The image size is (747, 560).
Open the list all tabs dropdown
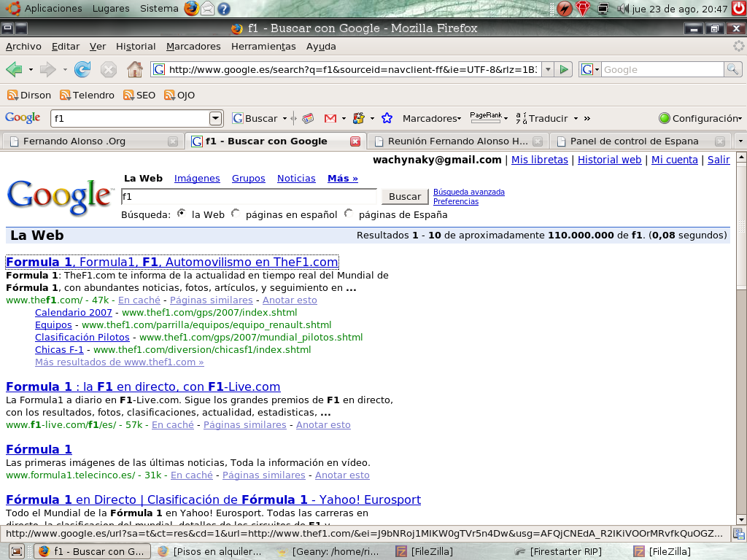pyautogui.click(x=740, y=141)
